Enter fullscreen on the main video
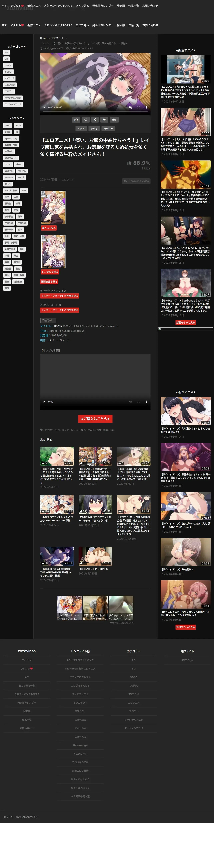The width and height of the screenshot is (214, 868). [x=138, y=108]
